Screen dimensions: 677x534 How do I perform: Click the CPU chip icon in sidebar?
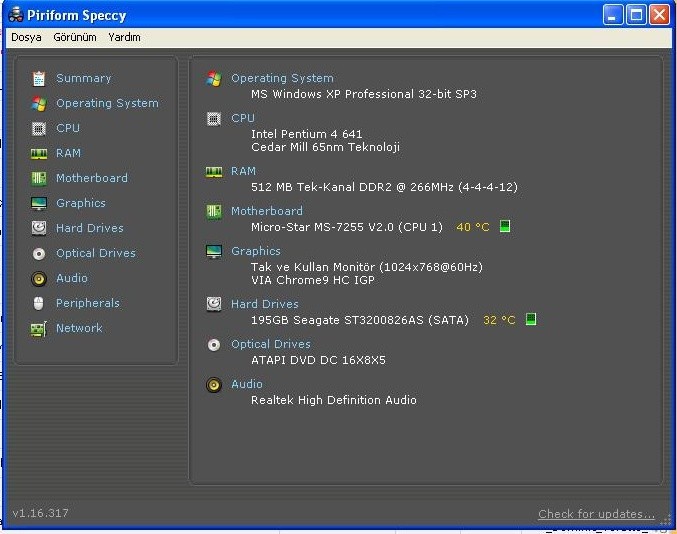[39, 128]
